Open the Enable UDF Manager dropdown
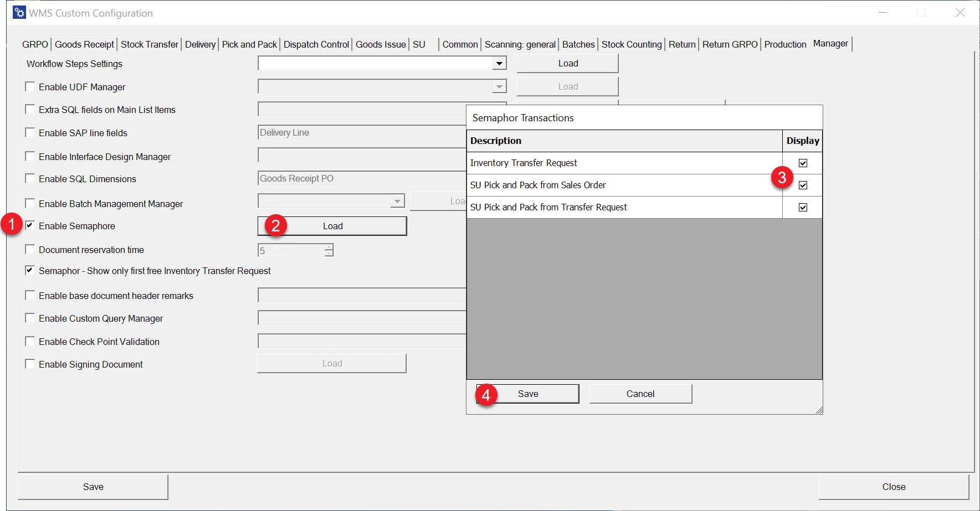This screenshot has height=511, width=980. (499, 87)
